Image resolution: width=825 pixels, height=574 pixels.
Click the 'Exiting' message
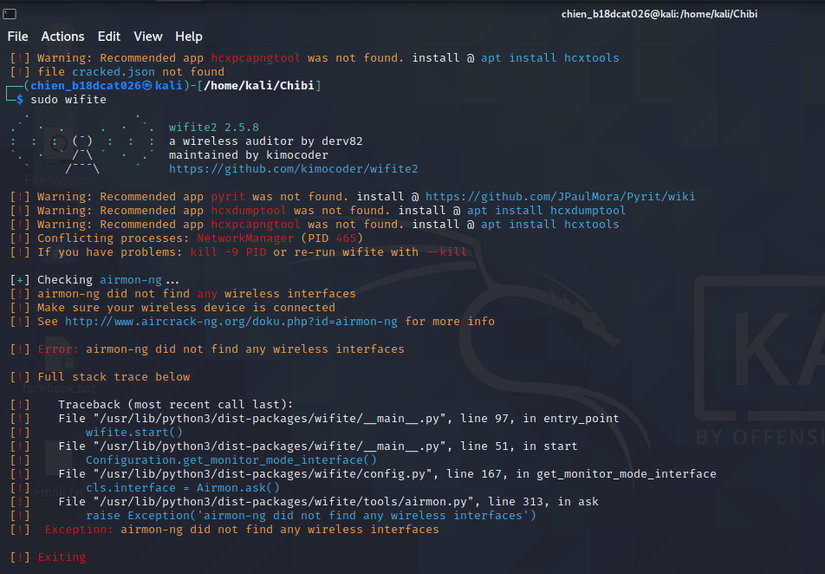(x=62, y=557)
